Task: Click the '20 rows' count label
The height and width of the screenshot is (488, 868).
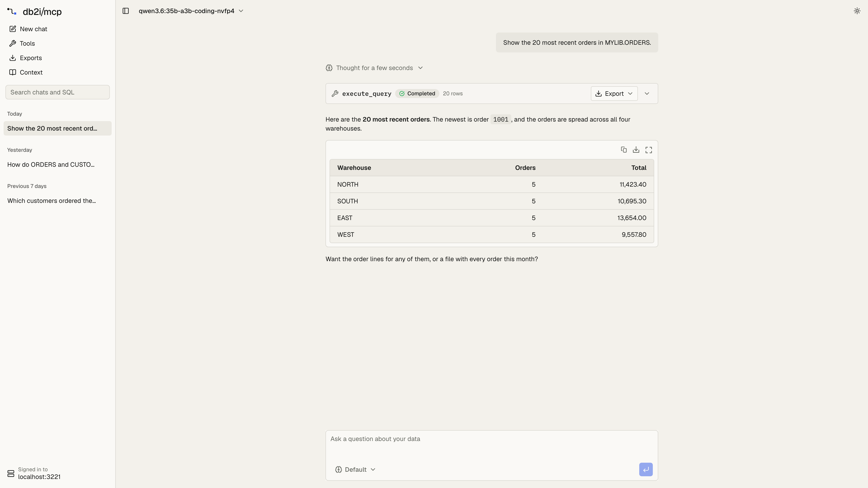Action: point(453,94)
